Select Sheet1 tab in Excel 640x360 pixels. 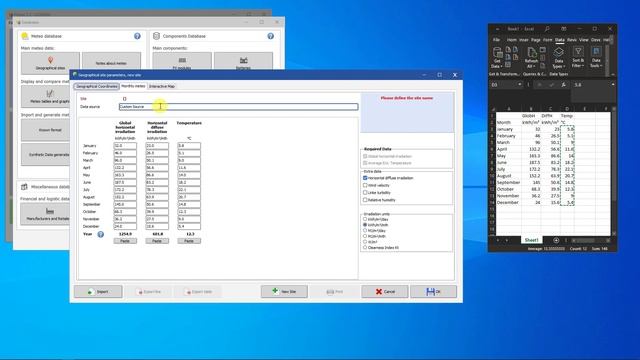531,240
